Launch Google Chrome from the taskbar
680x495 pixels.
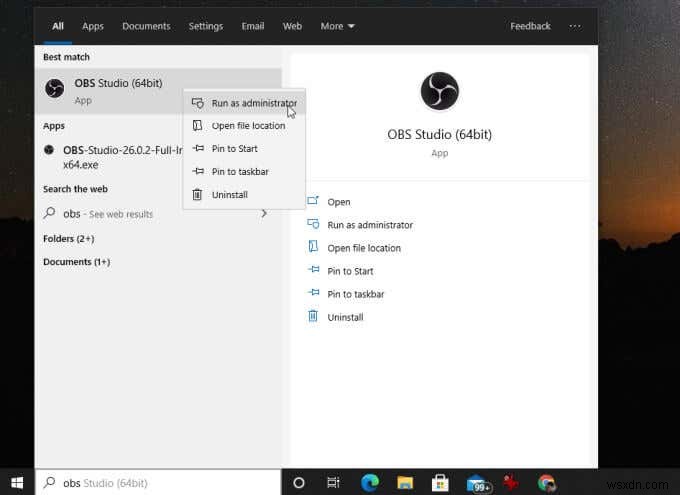click(546, 483)
